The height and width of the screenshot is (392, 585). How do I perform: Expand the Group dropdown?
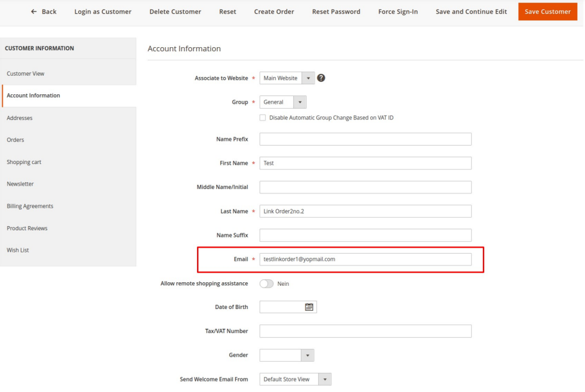pos(283,102)
